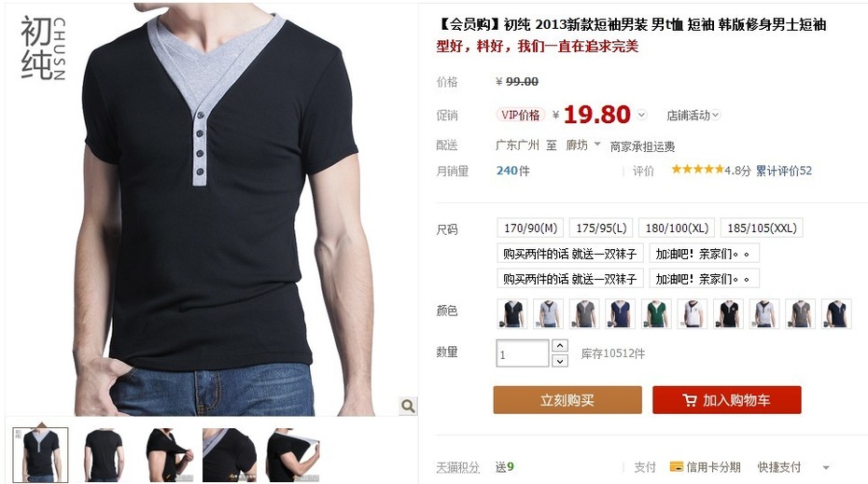Choose the green shirt color swatch
Image resolution: width=868 pixels, height=484 pixels.
tap(656, 313)
